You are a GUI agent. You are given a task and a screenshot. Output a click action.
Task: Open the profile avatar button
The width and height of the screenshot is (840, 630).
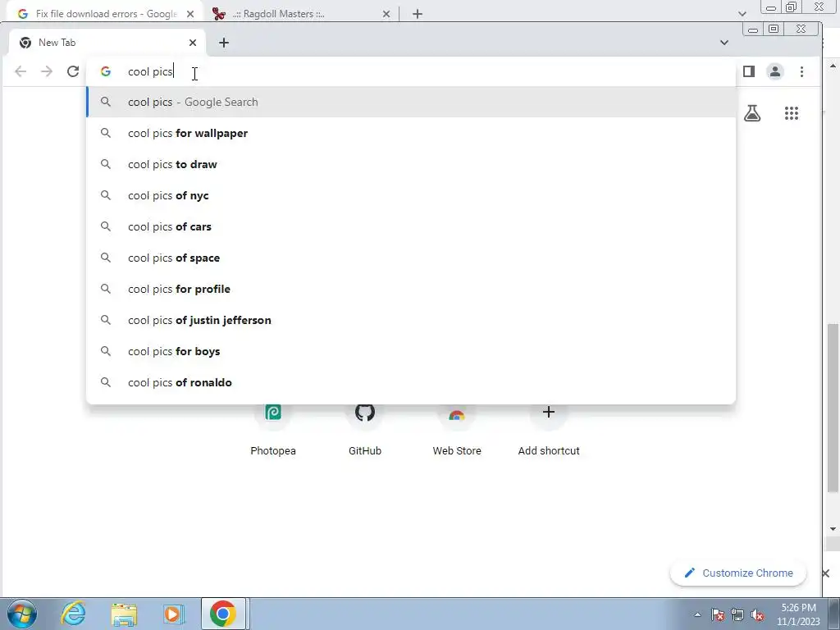pyautogui.click(x=774, y=71)
